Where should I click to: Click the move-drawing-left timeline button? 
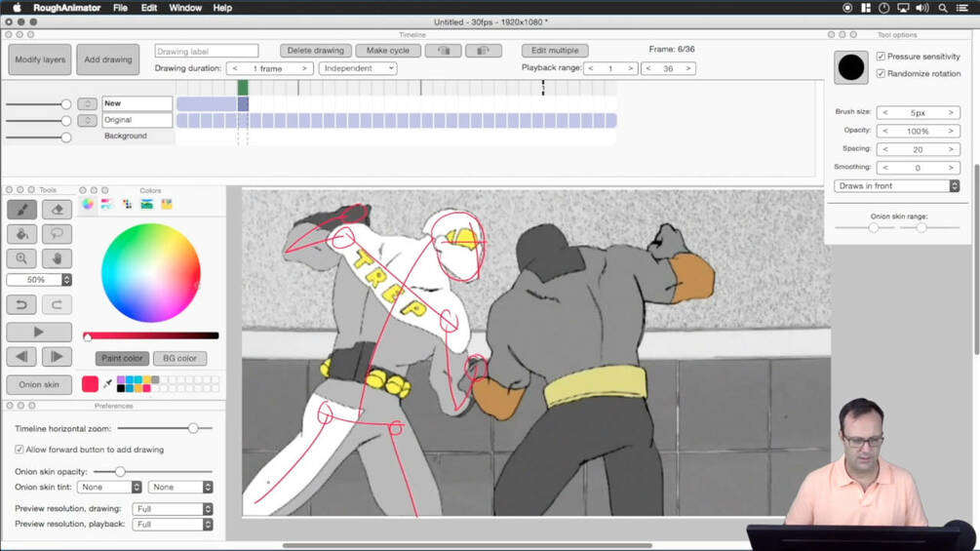point(443,51)
